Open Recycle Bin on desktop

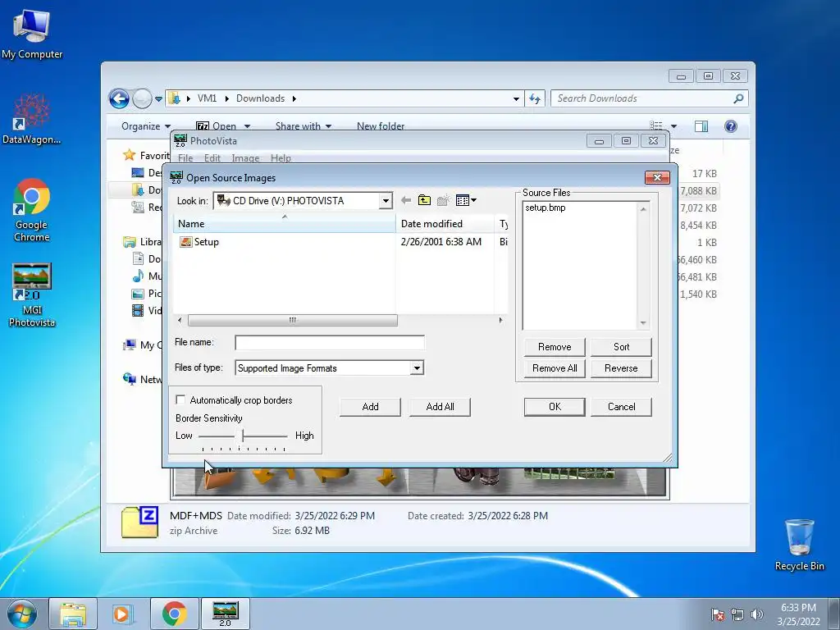[x=799, y=545]
